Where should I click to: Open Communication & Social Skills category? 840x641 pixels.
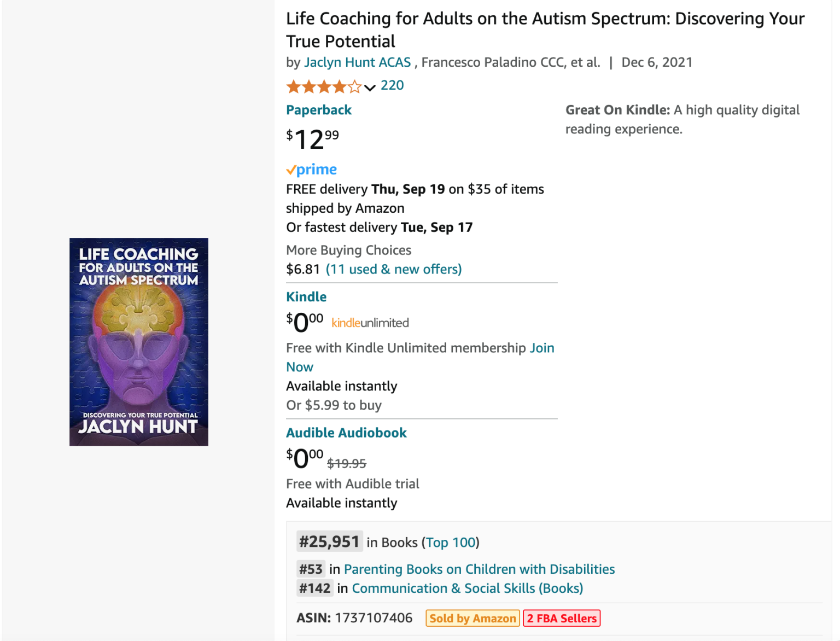coord(467,588)
